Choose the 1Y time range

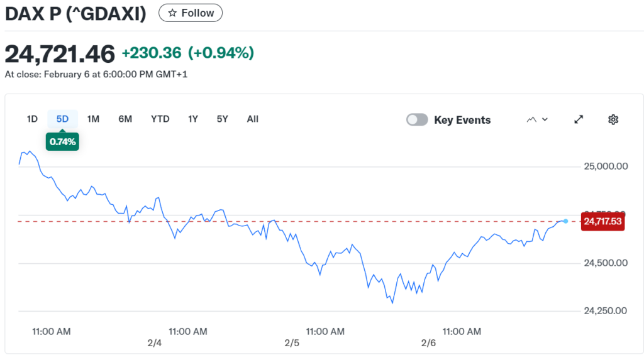pos(193,119)
